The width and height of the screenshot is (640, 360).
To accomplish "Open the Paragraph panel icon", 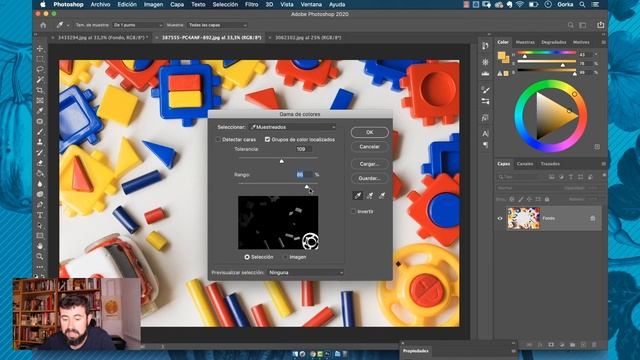I will (485, 145).
